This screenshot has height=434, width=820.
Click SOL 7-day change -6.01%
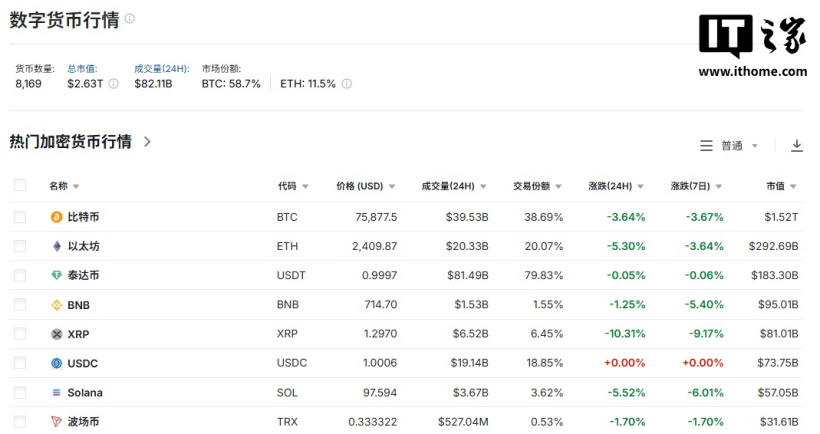704,393
